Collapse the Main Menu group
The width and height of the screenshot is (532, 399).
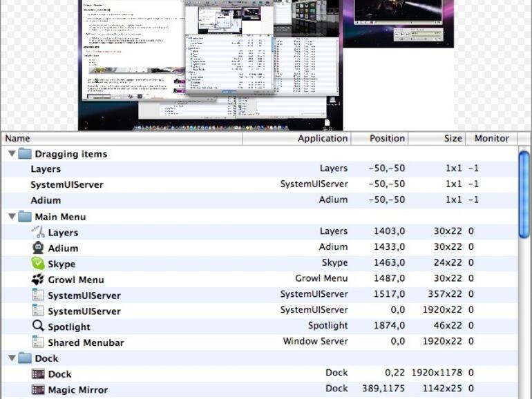[12, 216]
